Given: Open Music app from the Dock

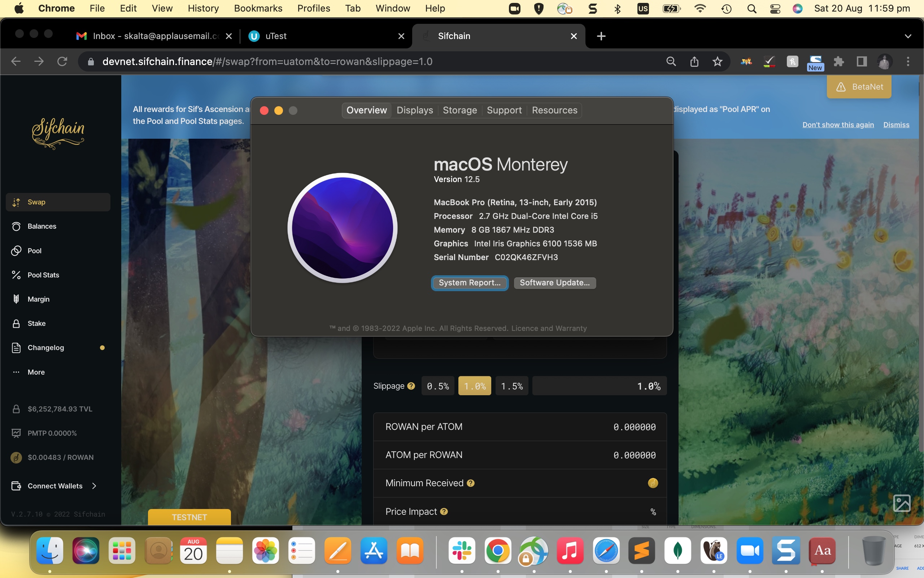Looking at the screenshot, I should pyautogui.click(x=570, y=551).
